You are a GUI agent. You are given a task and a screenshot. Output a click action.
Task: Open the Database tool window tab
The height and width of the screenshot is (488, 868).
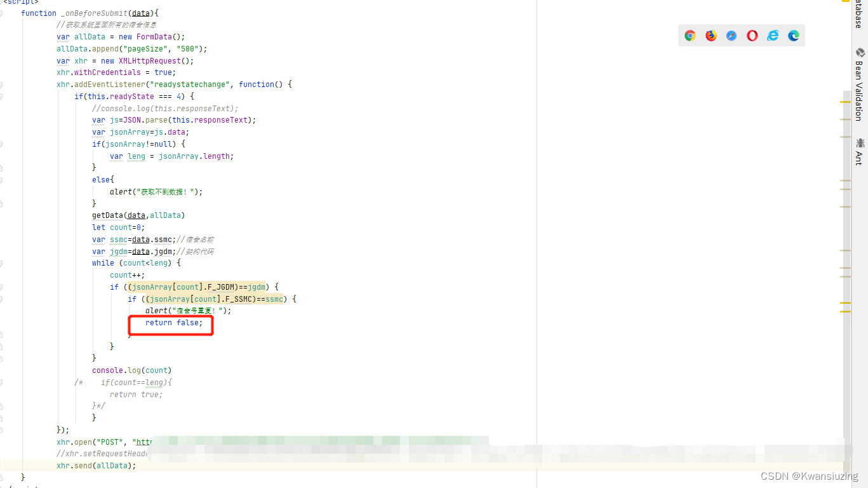[860, 11]
